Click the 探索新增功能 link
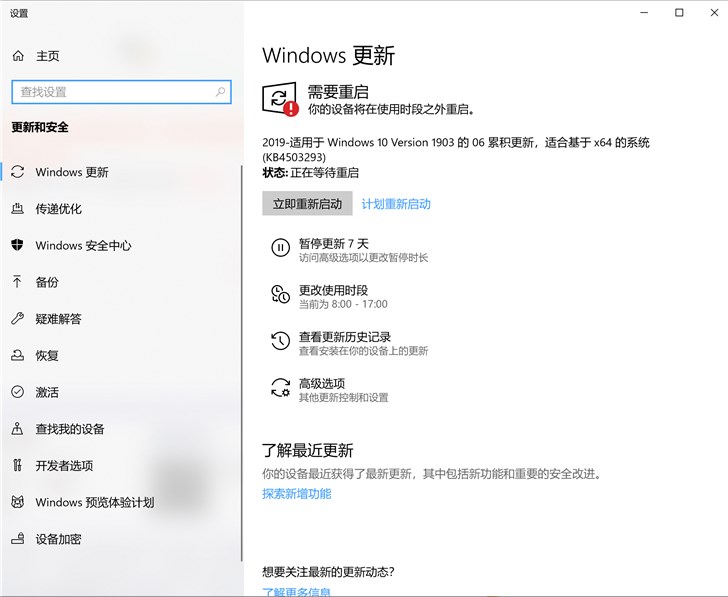 coord(297,493)
